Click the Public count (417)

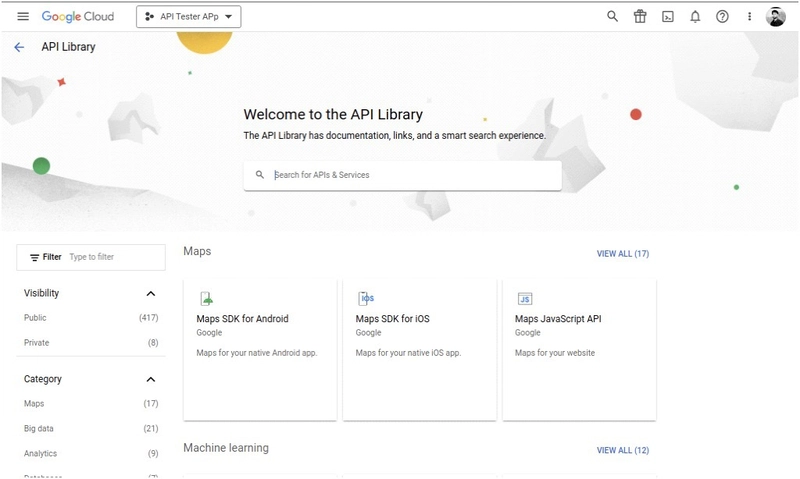click(148, 317)
